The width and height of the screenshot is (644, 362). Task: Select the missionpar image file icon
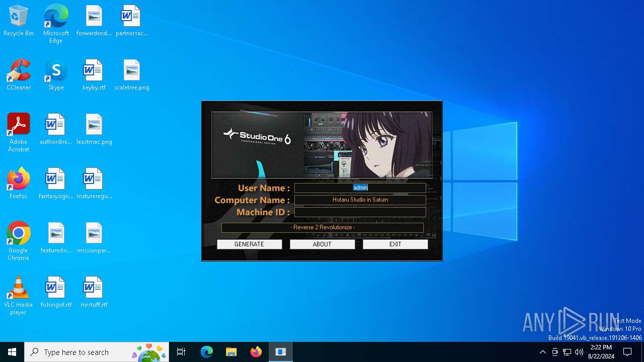coord(94,238)
